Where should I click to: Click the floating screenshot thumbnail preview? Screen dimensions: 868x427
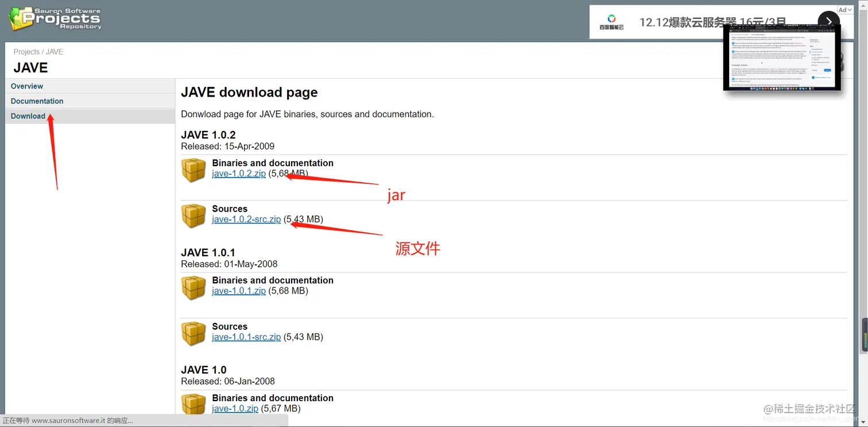pyautogui.click(x=782, y=57)
